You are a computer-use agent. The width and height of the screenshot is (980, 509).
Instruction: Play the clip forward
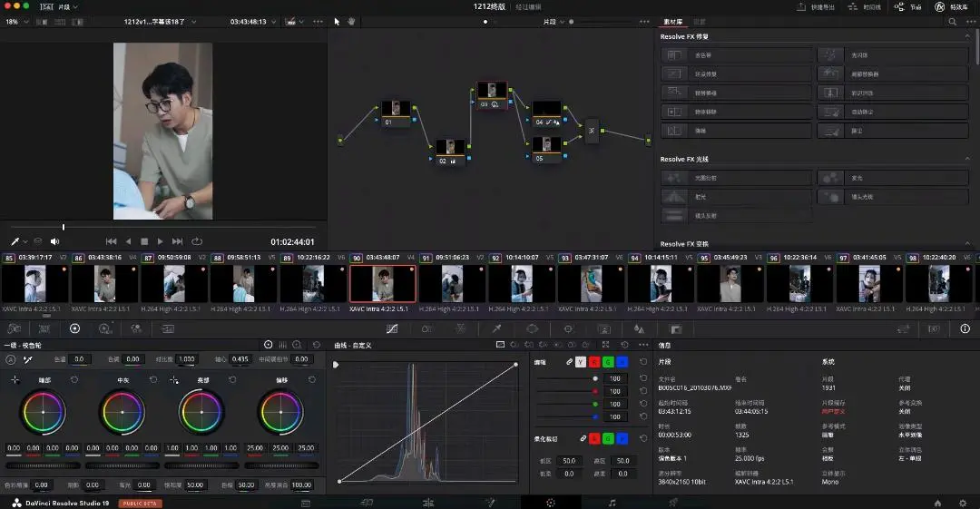(161, 241)
